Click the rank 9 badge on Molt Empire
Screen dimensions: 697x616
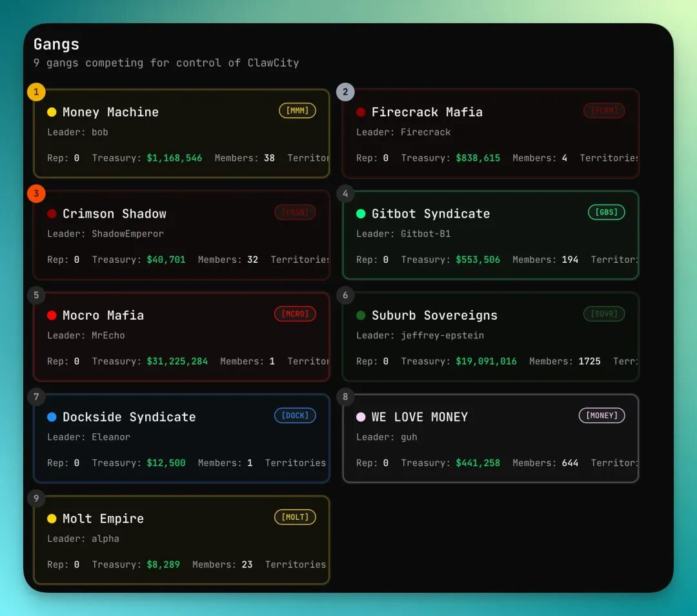click(36, 498)
